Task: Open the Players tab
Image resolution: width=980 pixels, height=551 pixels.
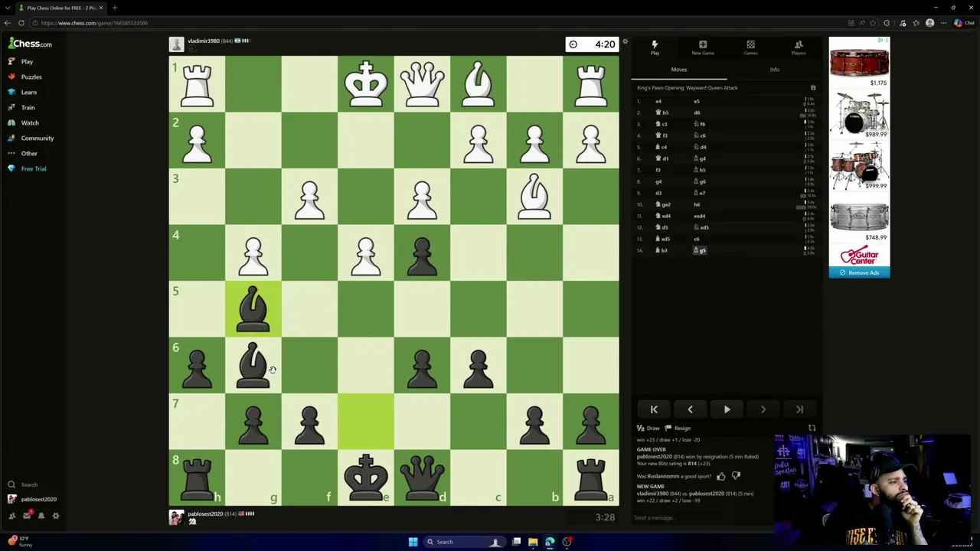Action: 799,47
